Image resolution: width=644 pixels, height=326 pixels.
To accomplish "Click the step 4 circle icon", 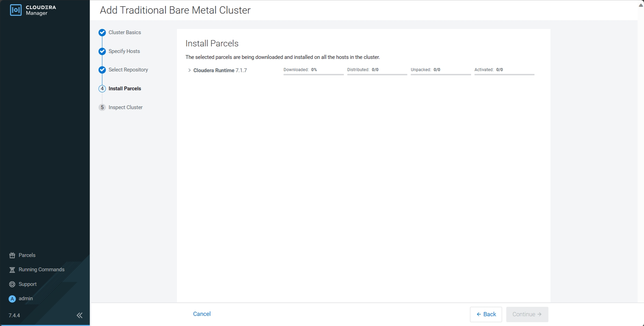I will click(x=102, y=89).
